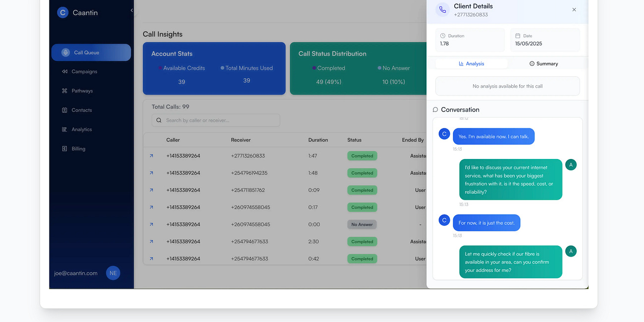
Task: Open details arrow for the 0:17 call
Action: click(151, 207)
